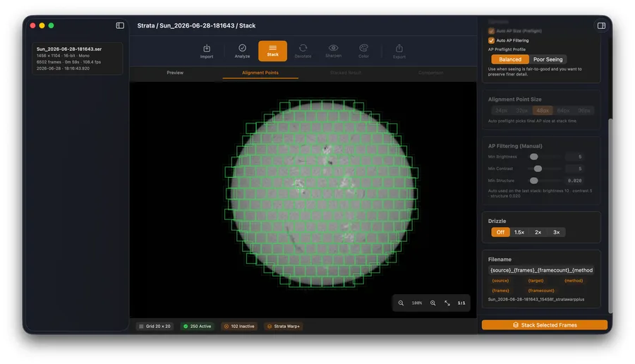
Task: Zoom in with the magnifier plus icon
Action: pyautogui.click(x=433, y=303)
